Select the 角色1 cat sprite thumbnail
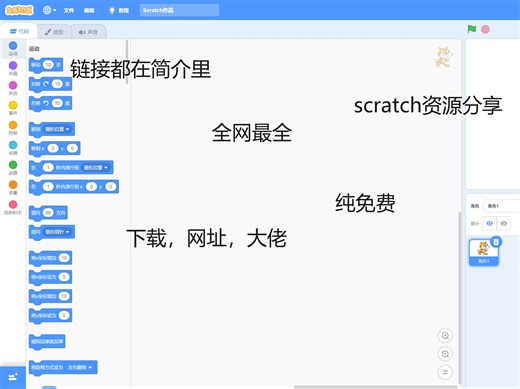Viewport: 520px width, 389px height. click(484, 252)
